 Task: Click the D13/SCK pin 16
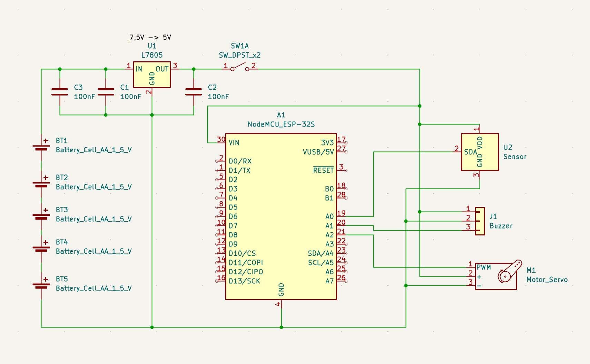220,281
